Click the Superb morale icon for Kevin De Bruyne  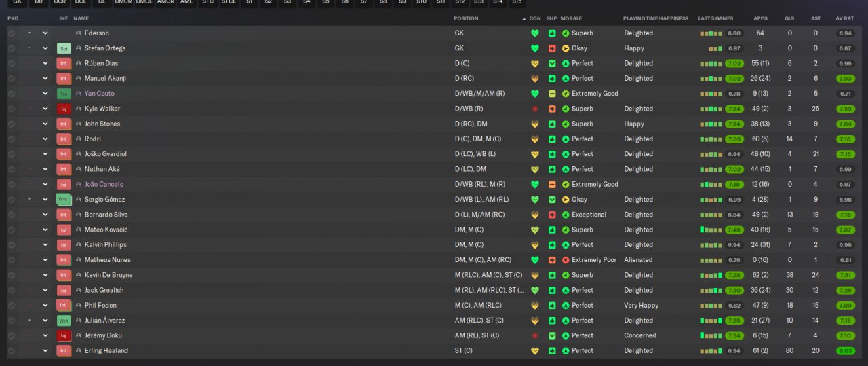pyautogui.click(x=566, y=275)
